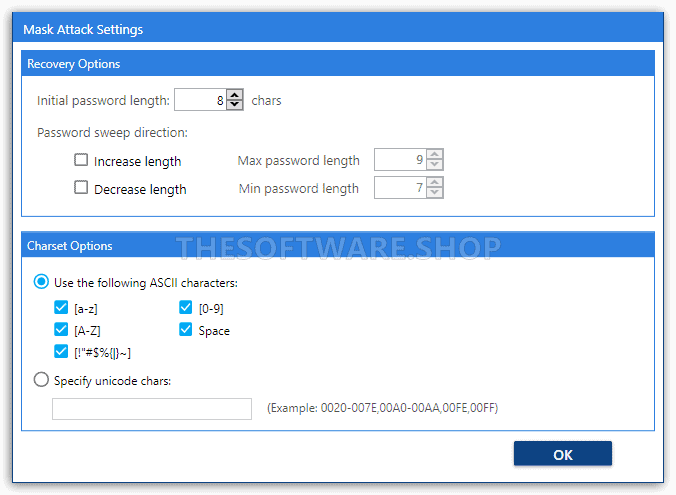Click the Min password length field

[x=400, y=188]
